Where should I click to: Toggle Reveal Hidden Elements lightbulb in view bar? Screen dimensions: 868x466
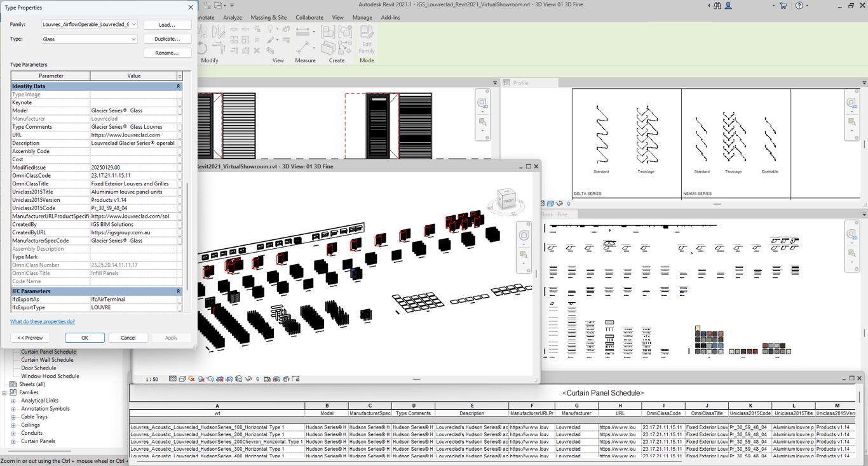click(257, 379)
